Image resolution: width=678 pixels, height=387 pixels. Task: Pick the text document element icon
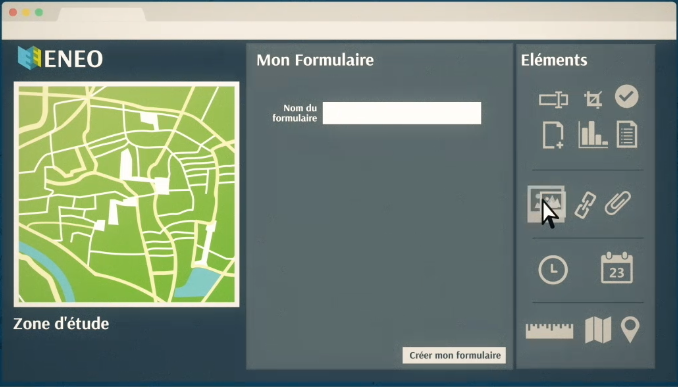(x=627, y=134)
